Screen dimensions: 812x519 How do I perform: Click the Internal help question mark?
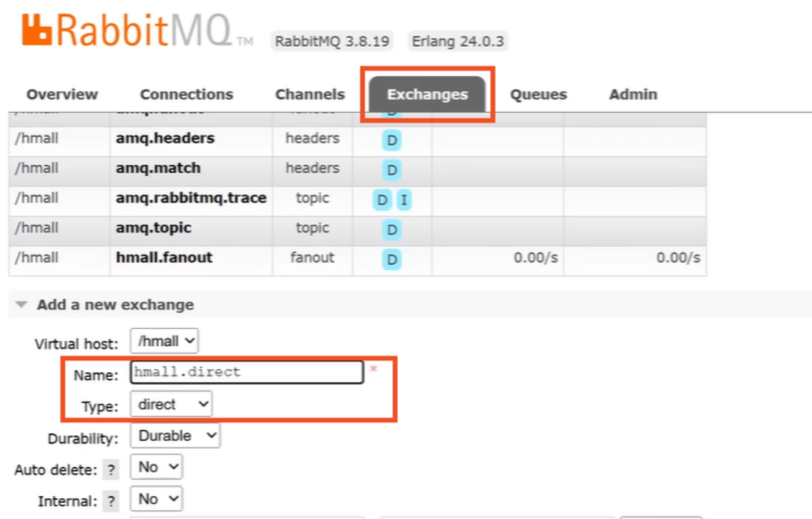click(x=111, y=502)
